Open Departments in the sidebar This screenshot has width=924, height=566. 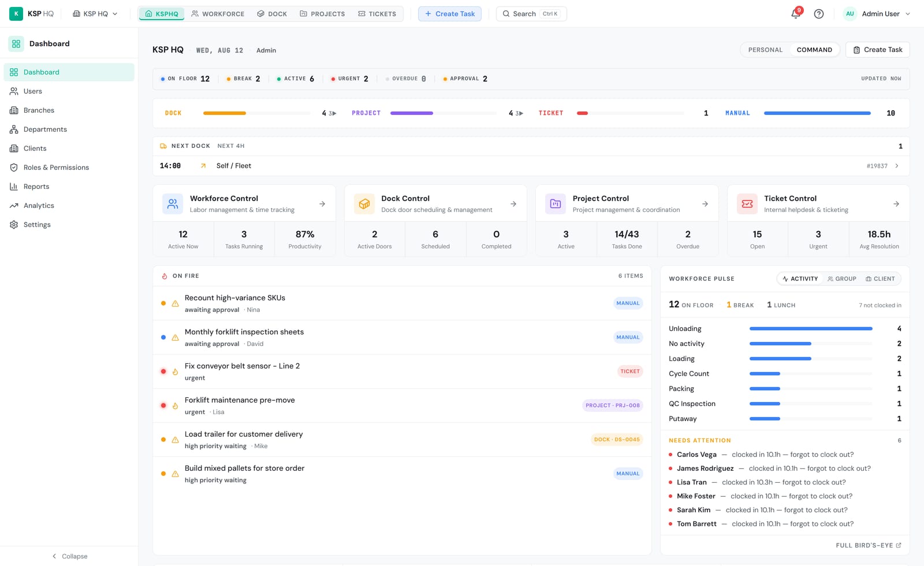[x=69, y=129]
